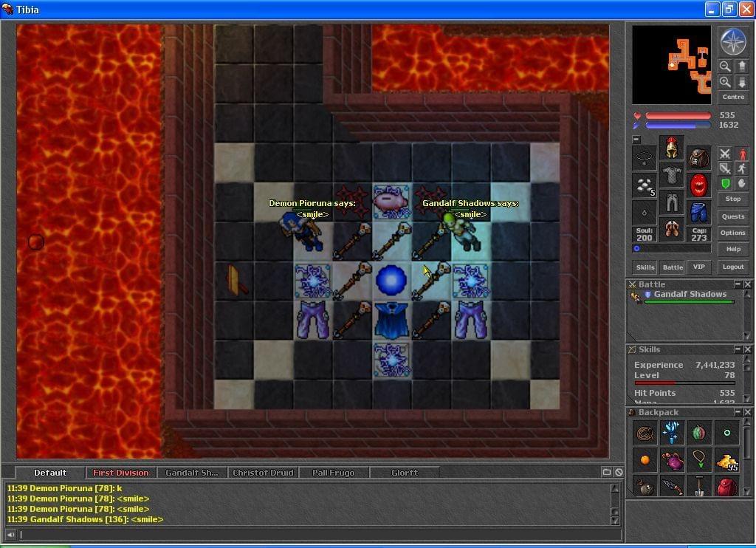
Task: Select the chain armor slot
Action: pos(672,175)
